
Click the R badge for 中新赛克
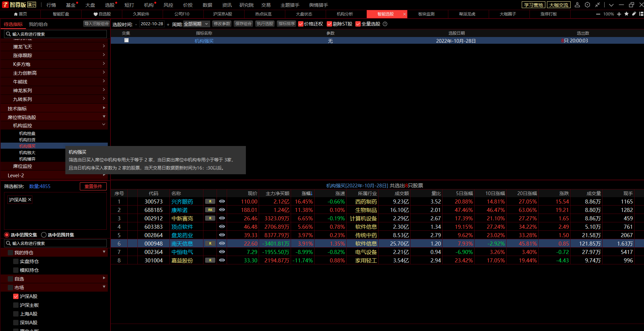coord(210,218)
